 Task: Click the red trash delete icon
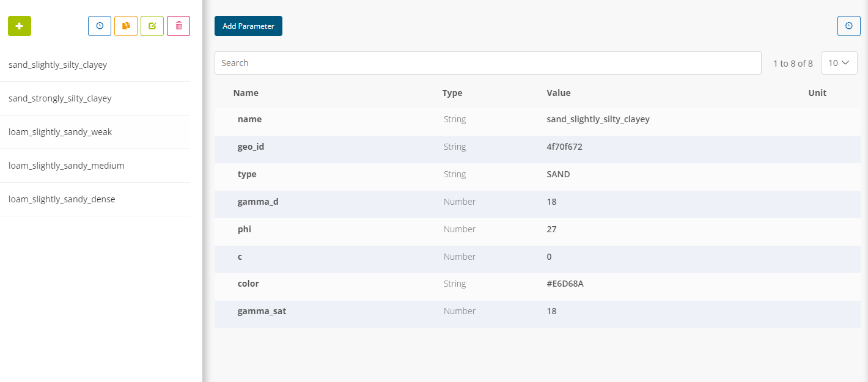pyautogui.click(x=178, y=26)
